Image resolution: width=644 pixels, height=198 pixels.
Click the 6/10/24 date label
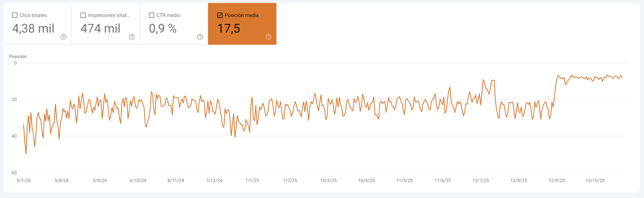pos(138,180)
